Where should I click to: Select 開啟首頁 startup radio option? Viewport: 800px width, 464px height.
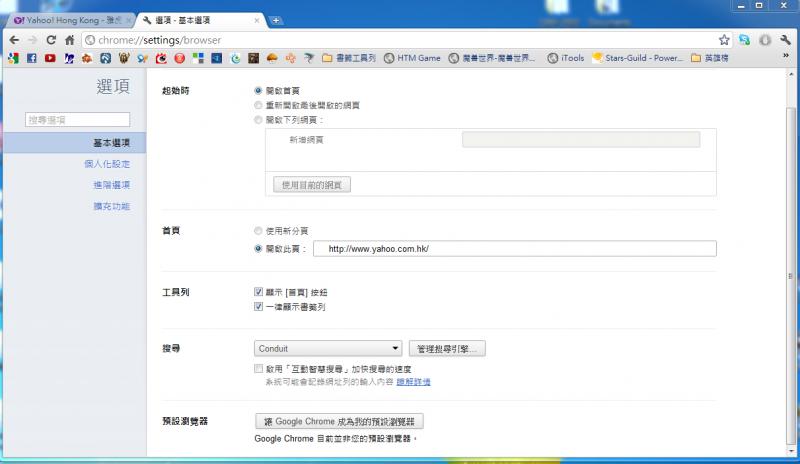click(258, 91)
